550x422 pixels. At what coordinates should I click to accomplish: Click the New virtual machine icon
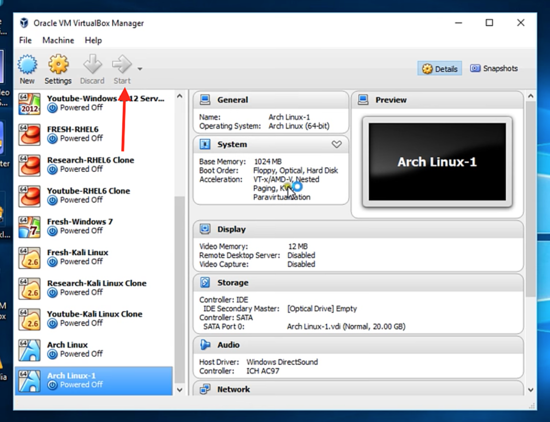click(x=27, y=65)
